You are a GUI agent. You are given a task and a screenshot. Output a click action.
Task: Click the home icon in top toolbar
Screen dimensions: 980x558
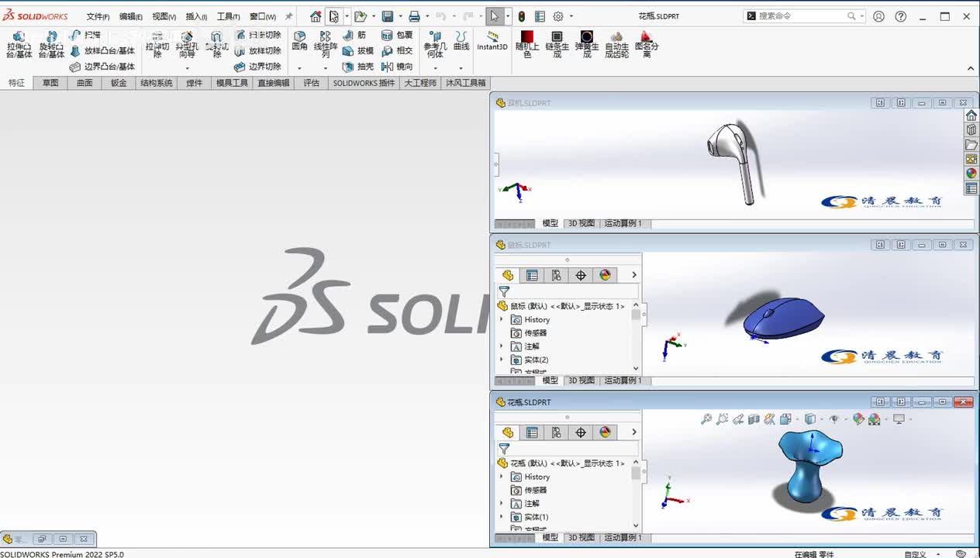tap(316, 16)
